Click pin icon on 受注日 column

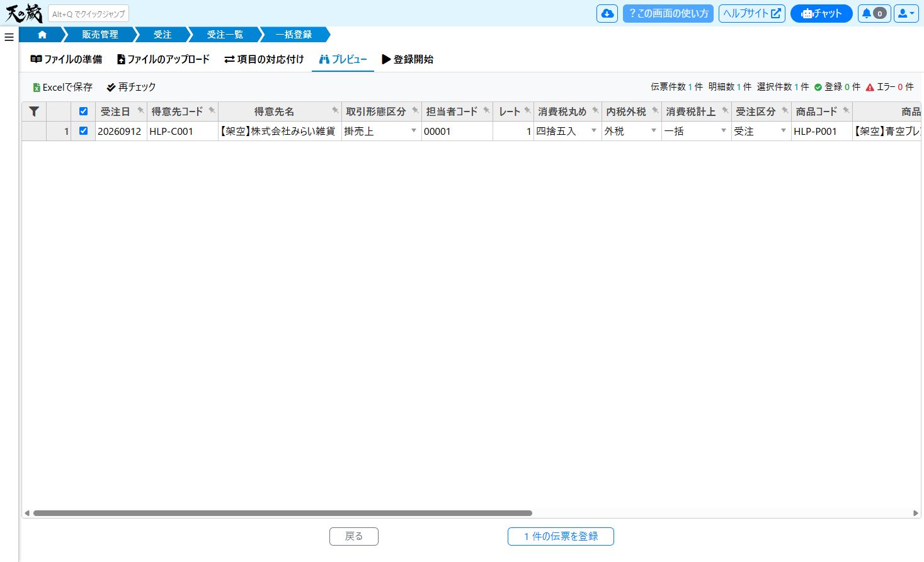(140, 110)
